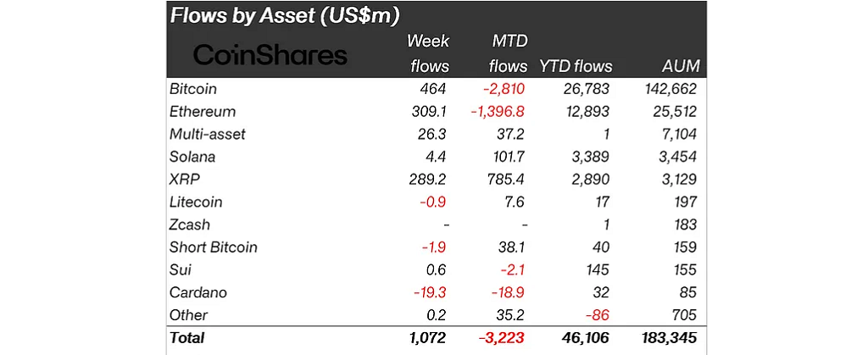Click the Cardano row label

tap(198, 293)
